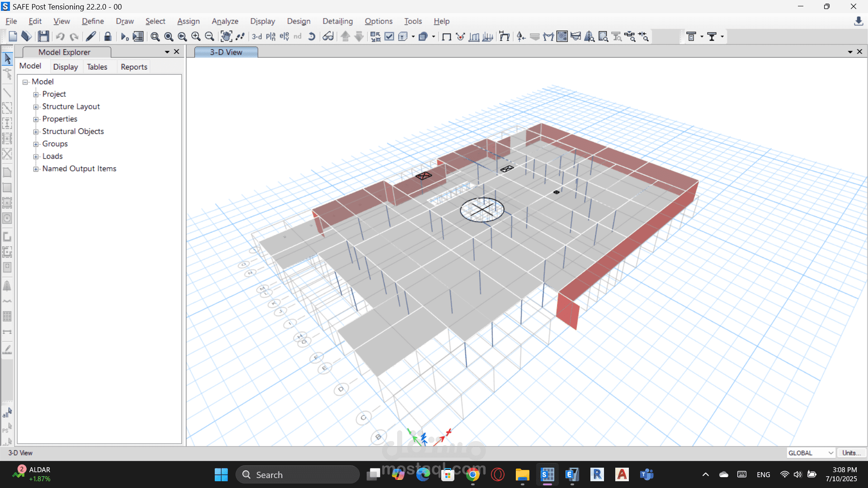Expand the Loads tree node

click(36, 157)
